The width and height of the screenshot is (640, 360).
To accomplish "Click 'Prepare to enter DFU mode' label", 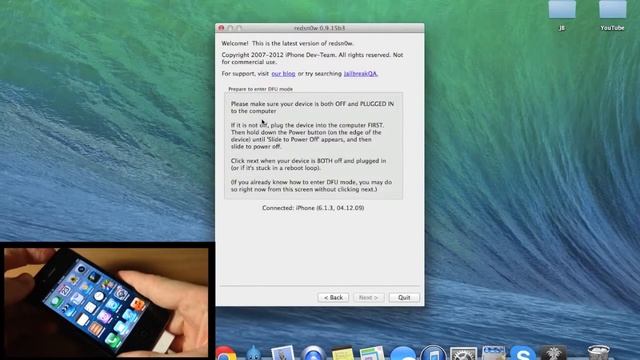I will click(x=260, y=89).
